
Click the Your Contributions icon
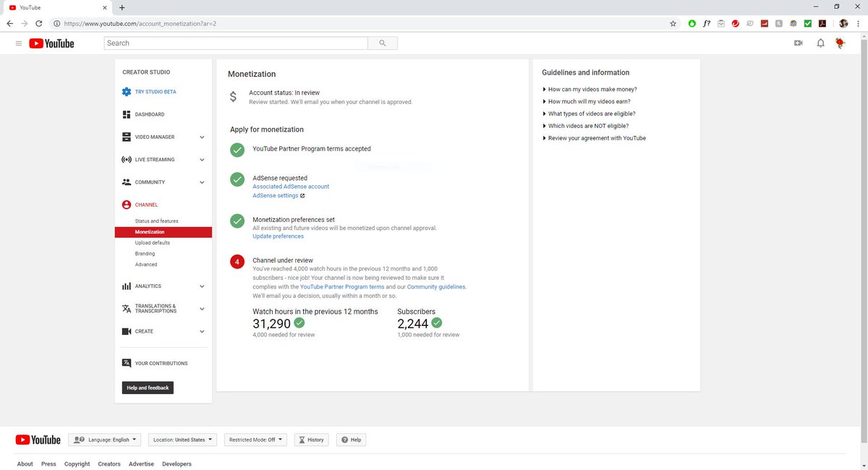click(127, 363)
